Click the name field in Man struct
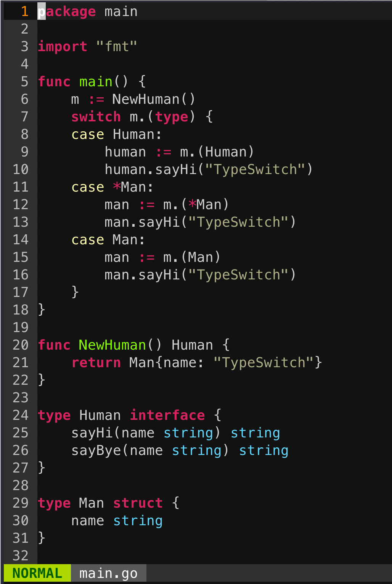The image size is (392, 584). 88,521
